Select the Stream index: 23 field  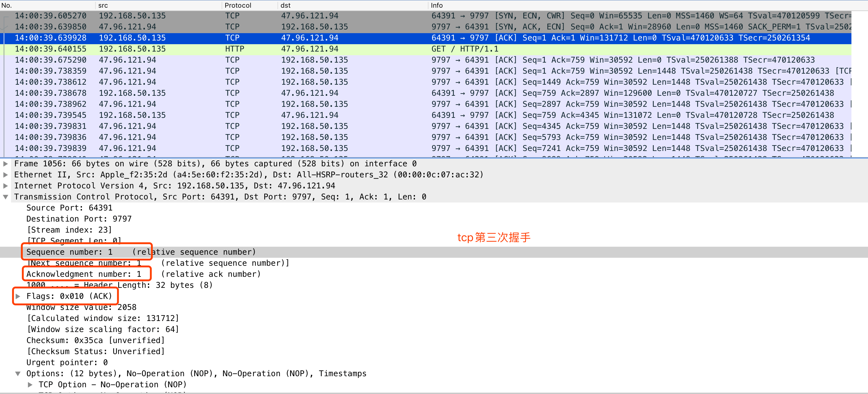pyautogui.click(x=434, y=230)
